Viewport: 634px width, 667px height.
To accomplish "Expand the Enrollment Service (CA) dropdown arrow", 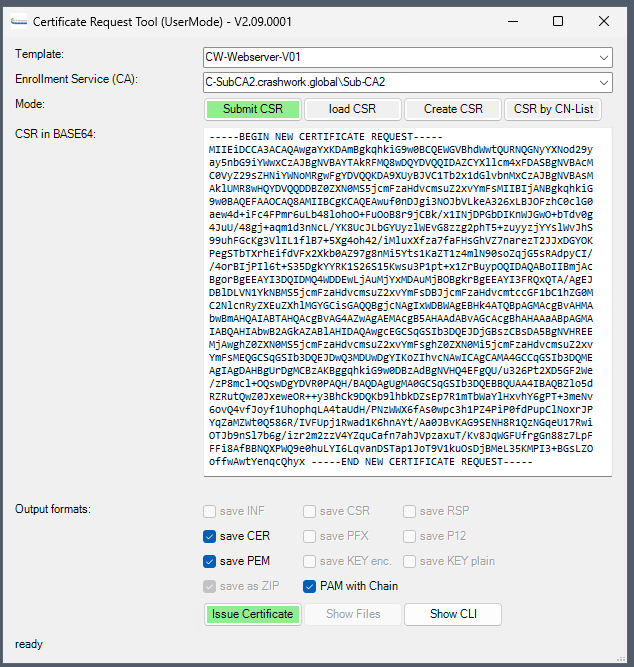I will coord(603,83).
